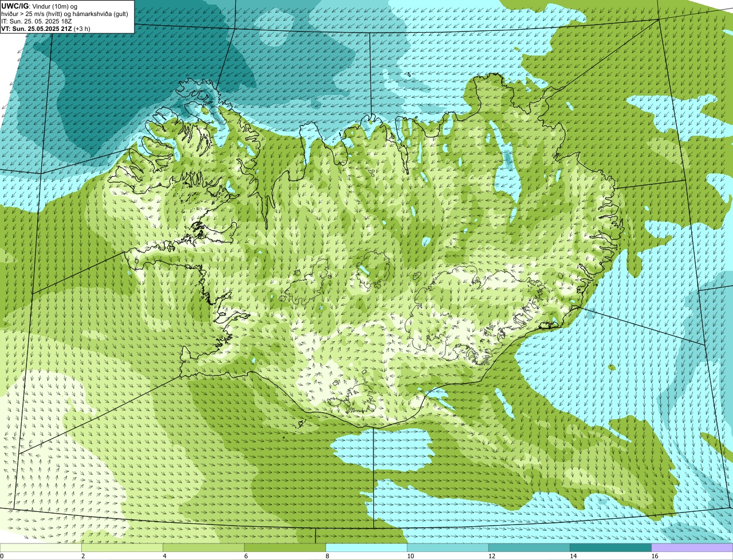Click the legend scale label '4'

click(164, 556)
